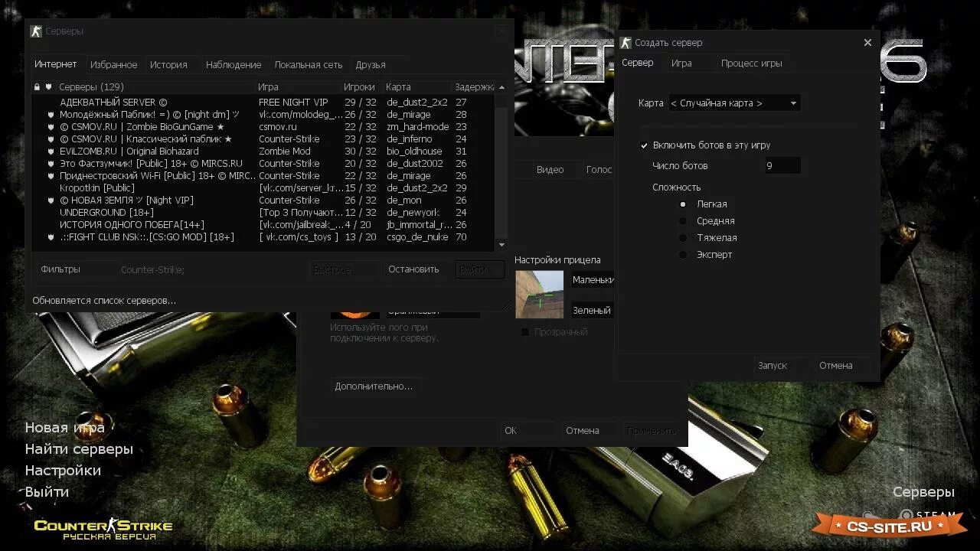Viewport: 980px width, 551px height.
Task: Select Kropotkin [Public] server row
Action: pos(263,188)
